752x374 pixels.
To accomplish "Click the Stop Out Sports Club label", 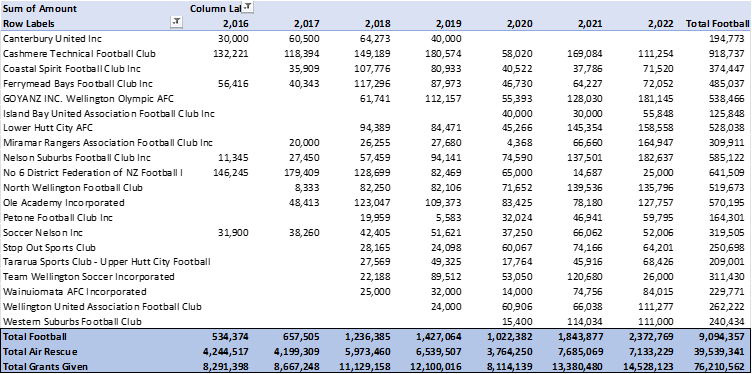I will 49,247.
